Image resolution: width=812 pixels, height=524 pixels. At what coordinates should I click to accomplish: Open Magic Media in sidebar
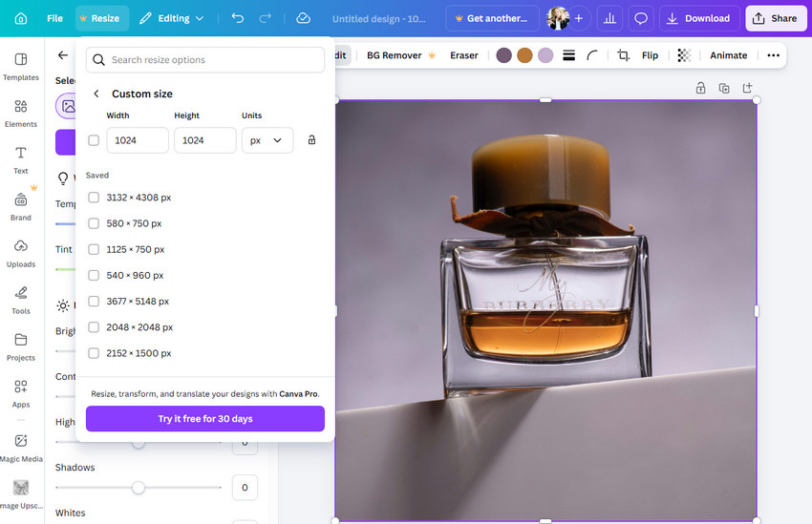(x=21, y=448)
